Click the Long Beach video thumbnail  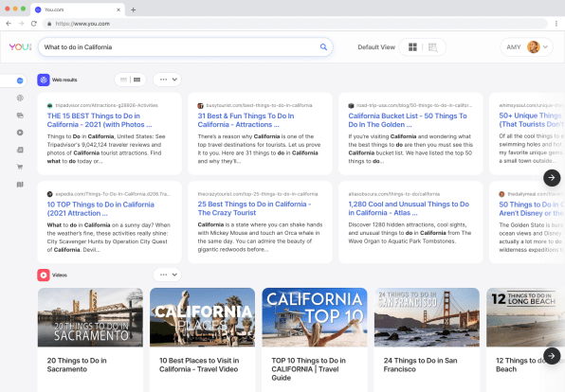pos(526,317)
